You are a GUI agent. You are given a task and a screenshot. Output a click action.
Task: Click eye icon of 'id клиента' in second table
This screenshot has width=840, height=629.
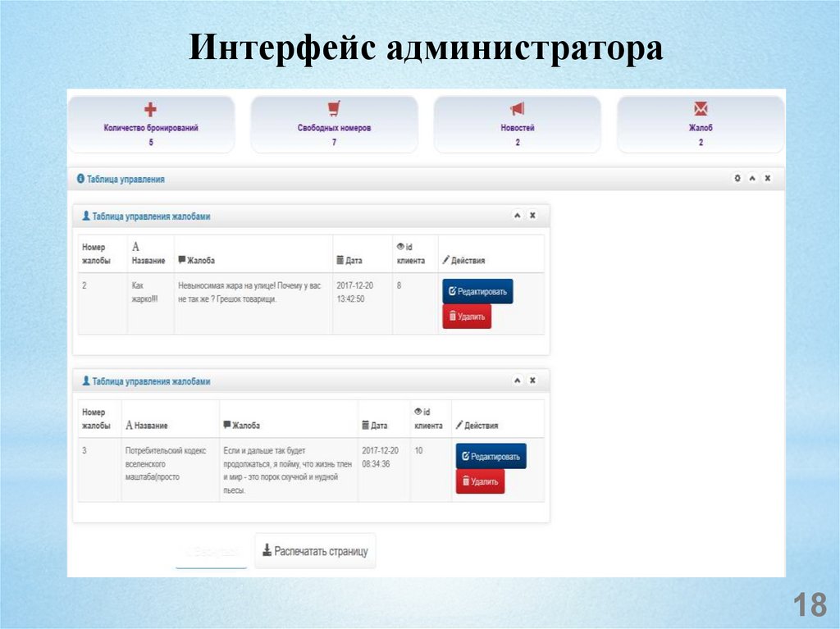418,412
